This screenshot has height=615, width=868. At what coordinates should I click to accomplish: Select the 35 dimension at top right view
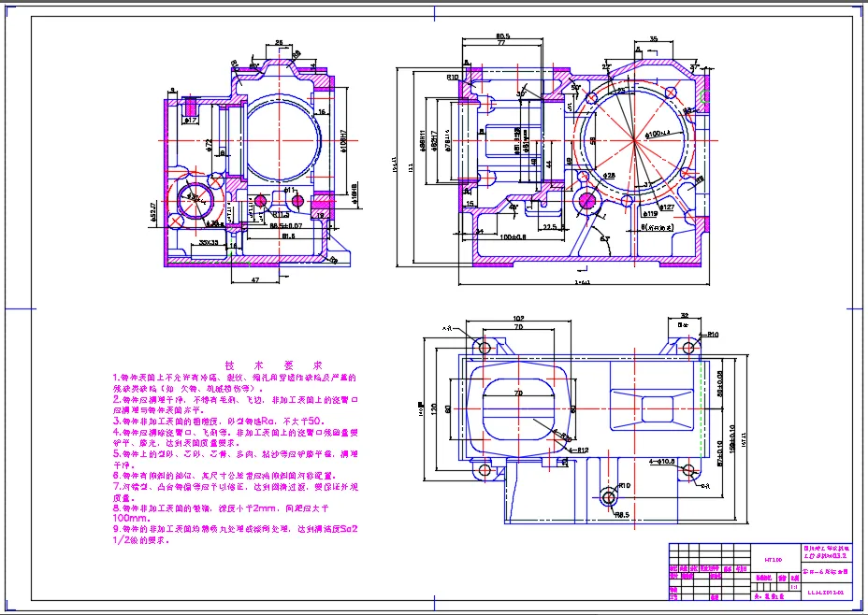point(654,38)
